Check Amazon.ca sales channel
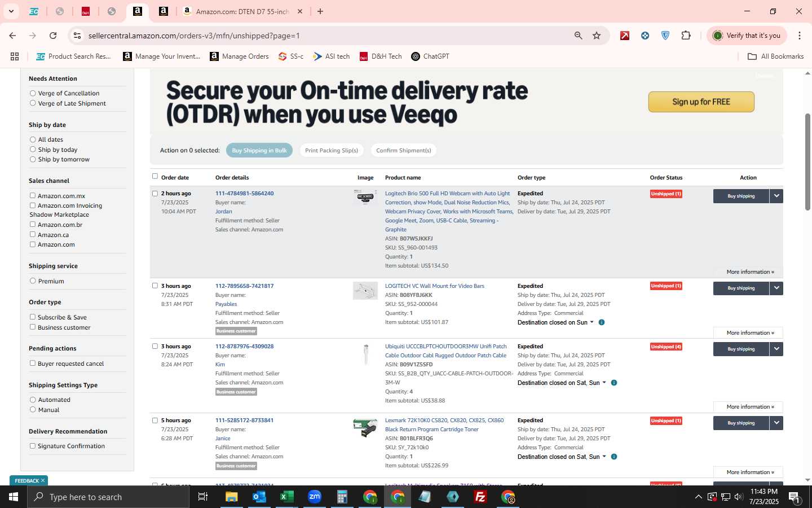Screen dimensions: 812x508 click(33, 234)
